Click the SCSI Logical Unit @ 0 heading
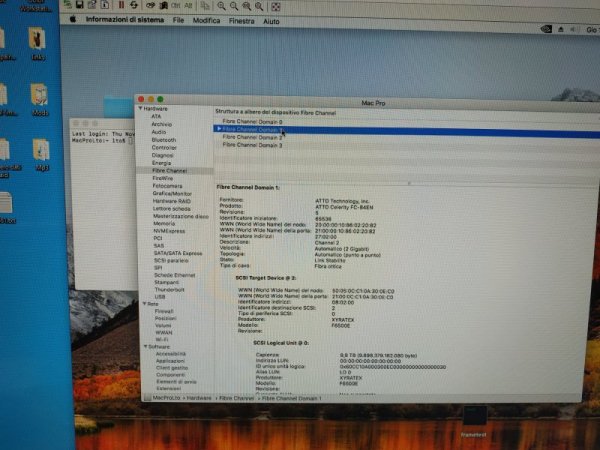This screenshot has height=450, width=600. [x=281, y=343]
